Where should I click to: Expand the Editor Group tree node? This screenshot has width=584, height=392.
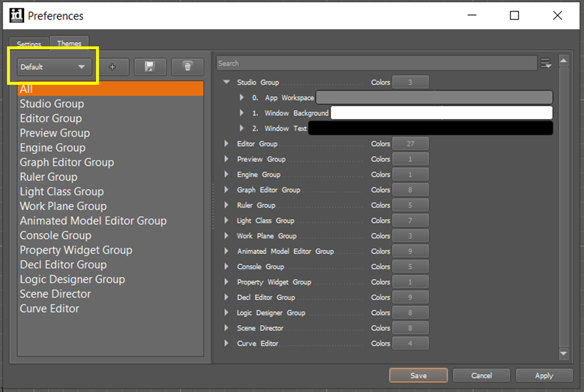(226, 144)
